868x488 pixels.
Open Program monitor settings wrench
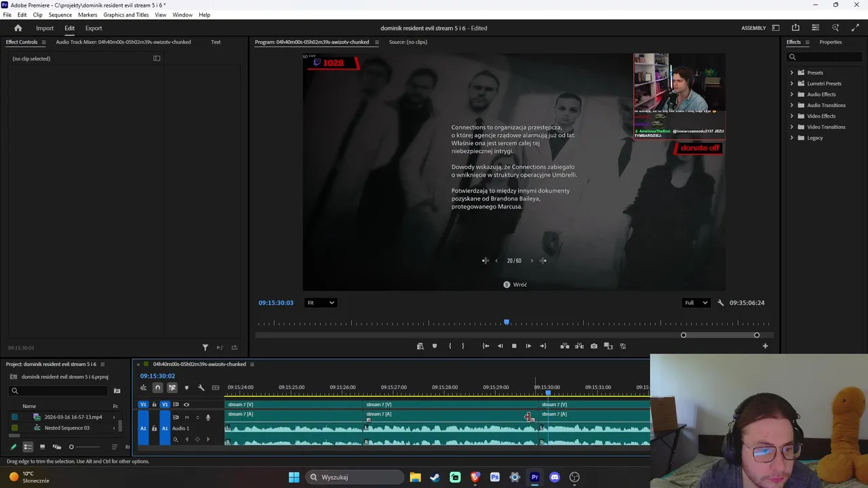(x=721, y=303)
